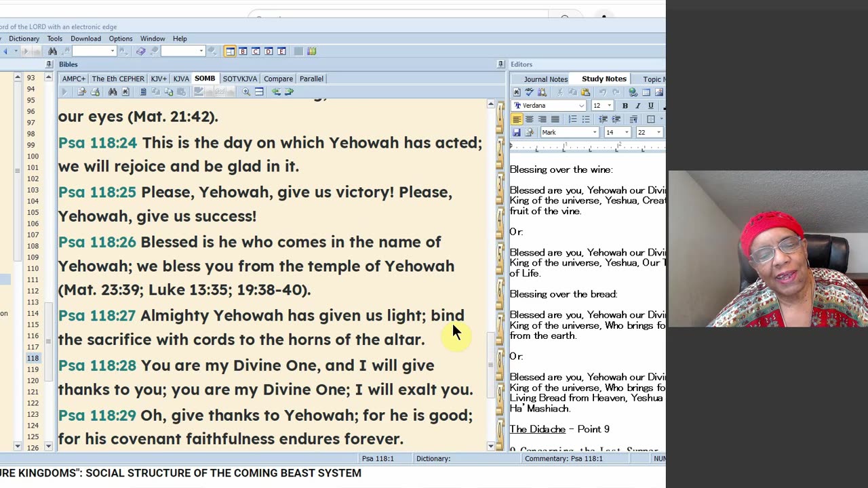868x488 pixels.
Task: Insert a table in the editor
Action: click(x=646, y=92)
